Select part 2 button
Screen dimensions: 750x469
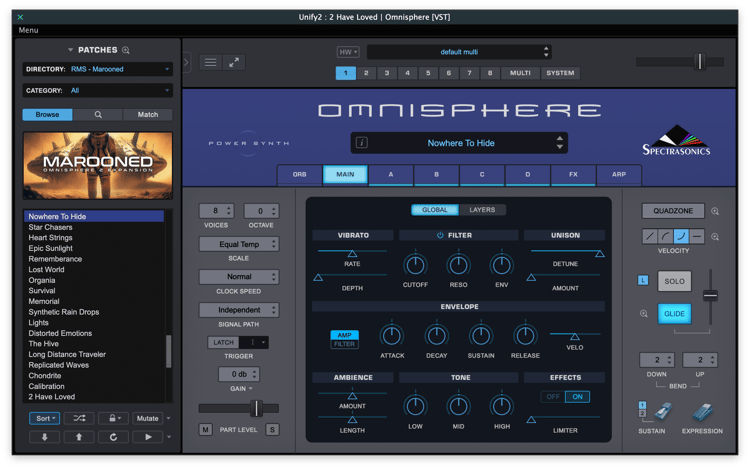pyautogui.click(x=366, y=73)
